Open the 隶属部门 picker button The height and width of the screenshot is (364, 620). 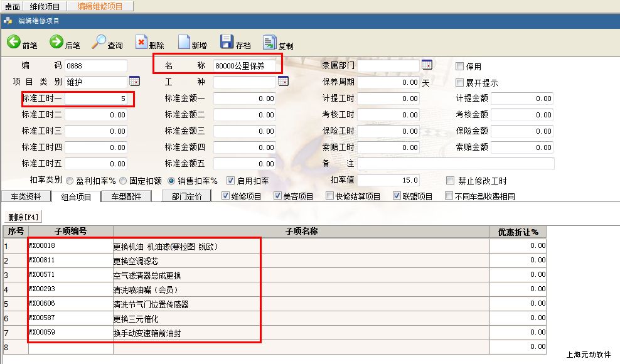click(427, 65)
